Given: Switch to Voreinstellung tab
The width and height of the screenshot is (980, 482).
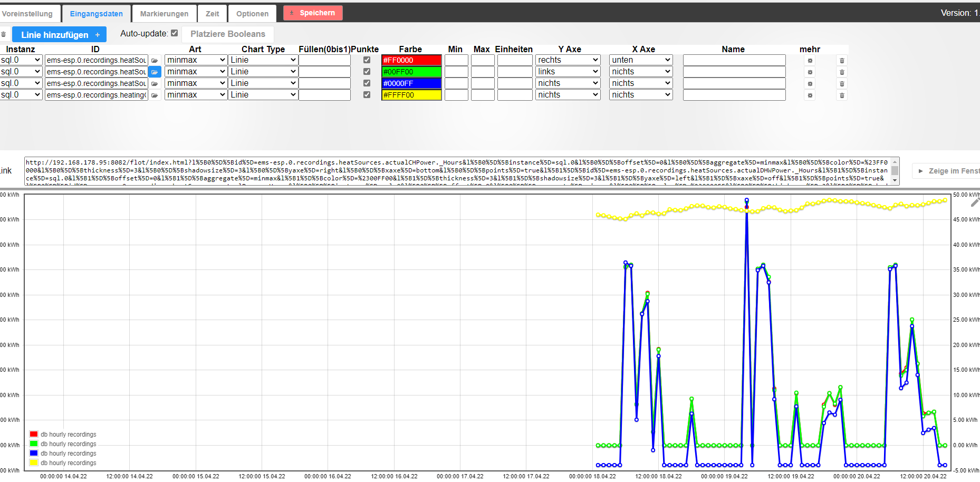Looking at the screenshot, I should click(x=29, y=14).
